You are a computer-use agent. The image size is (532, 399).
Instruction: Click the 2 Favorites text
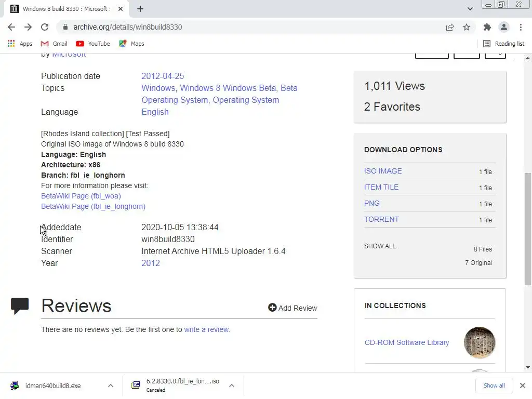coord(392,107)
